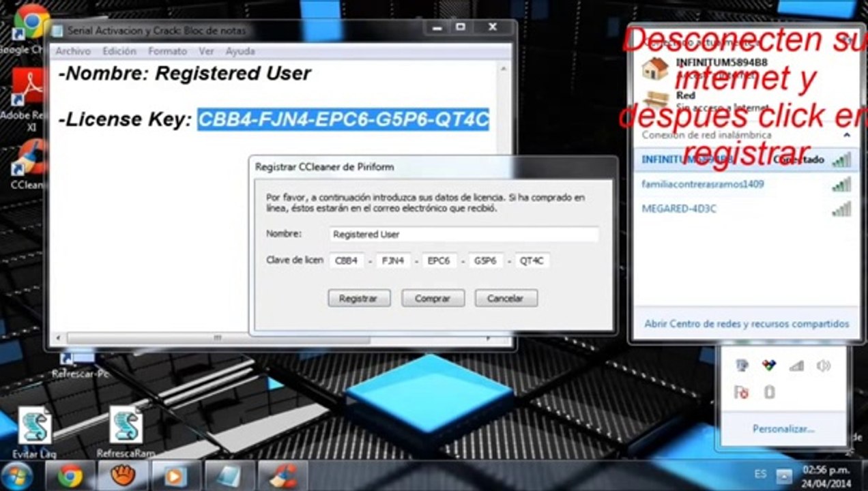Close the Notepad window
Screen dimensions: 868x491
[492, 27]
